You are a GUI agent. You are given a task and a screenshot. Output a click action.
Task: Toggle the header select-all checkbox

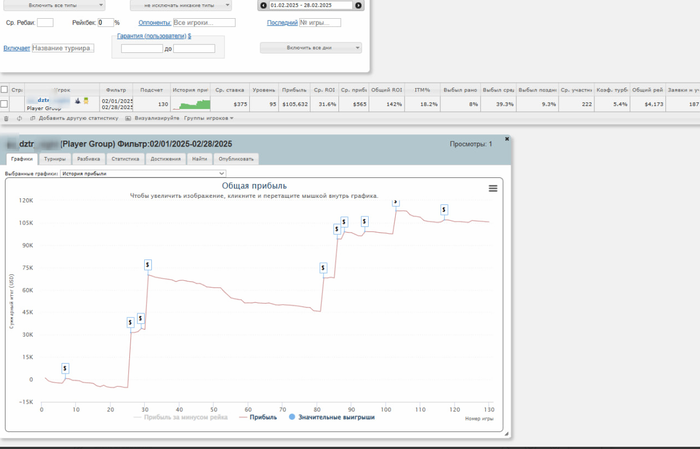pos(4,90)
